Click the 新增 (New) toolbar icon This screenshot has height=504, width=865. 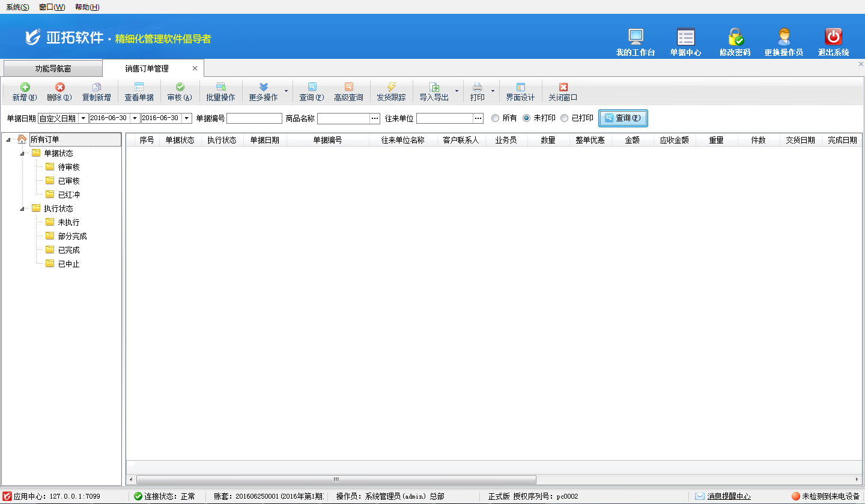coord(25,88)
